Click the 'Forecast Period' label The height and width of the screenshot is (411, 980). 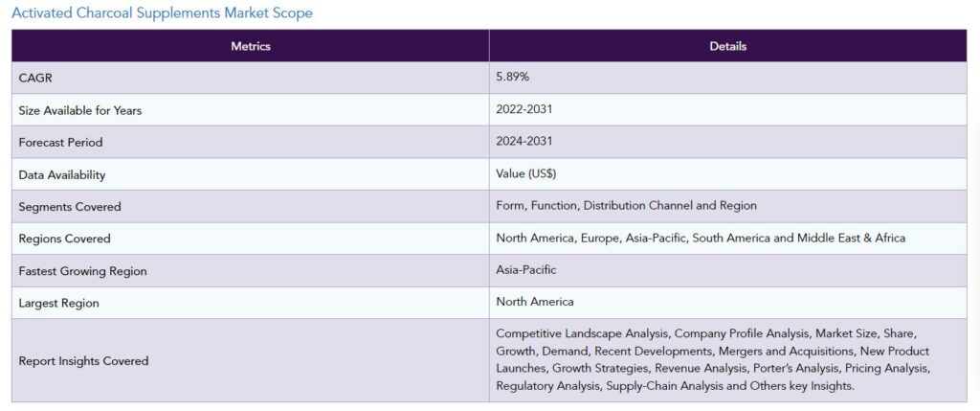coord(60,143)
